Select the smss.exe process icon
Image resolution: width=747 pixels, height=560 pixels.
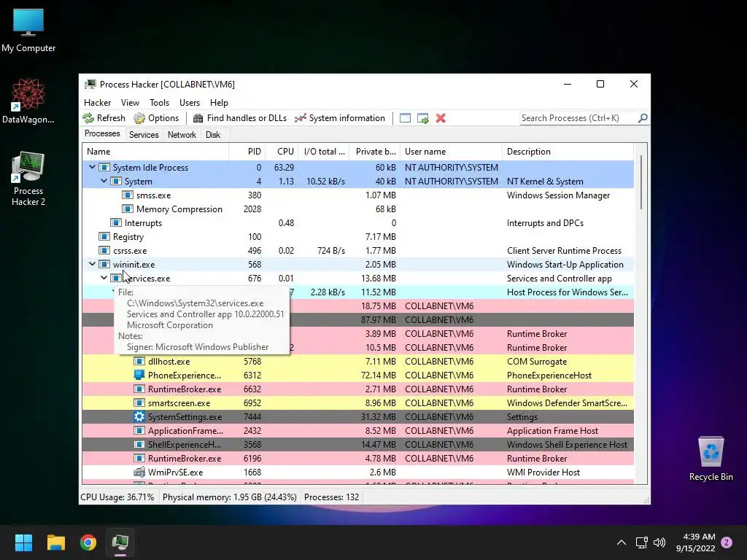(x=127, y=195)
